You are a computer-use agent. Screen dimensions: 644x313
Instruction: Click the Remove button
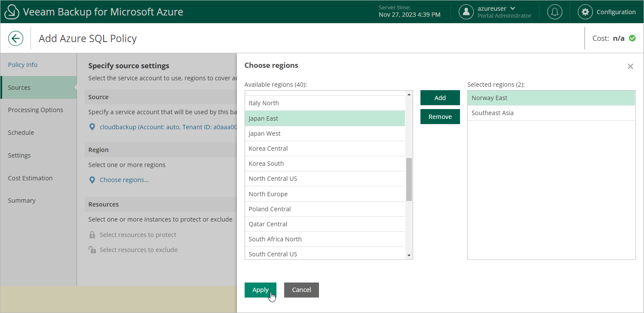click(x=440, y=117)
